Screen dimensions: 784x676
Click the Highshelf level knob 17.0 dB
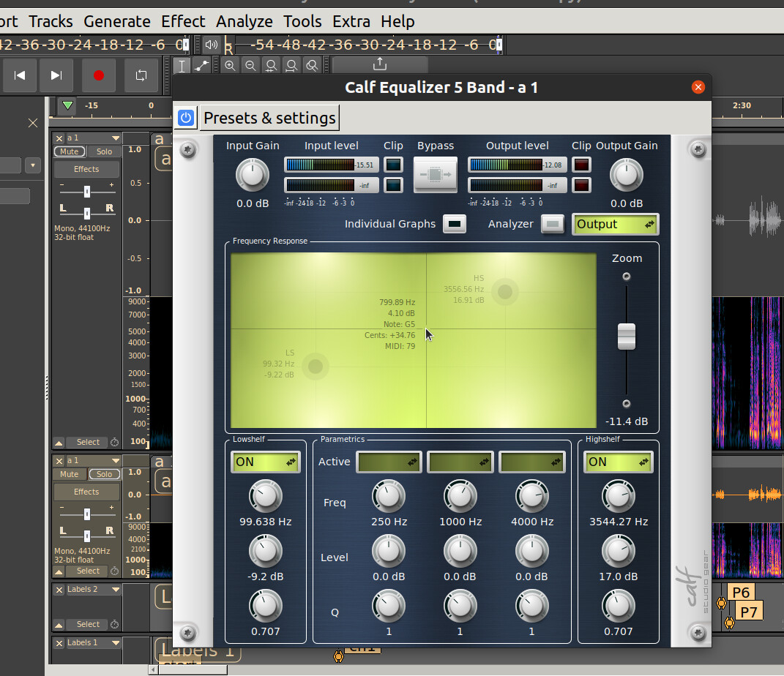[619, 551]
